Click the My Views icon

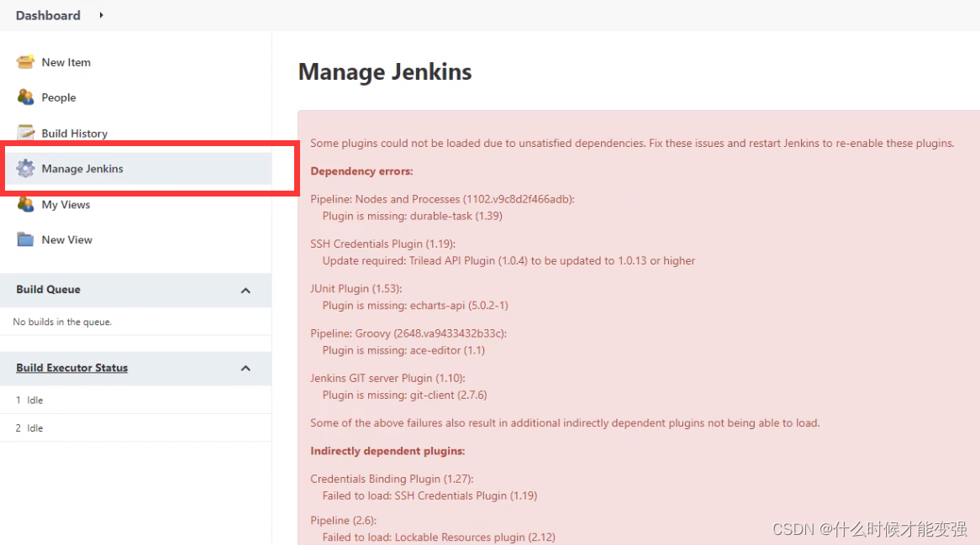[x=25, y=204]
